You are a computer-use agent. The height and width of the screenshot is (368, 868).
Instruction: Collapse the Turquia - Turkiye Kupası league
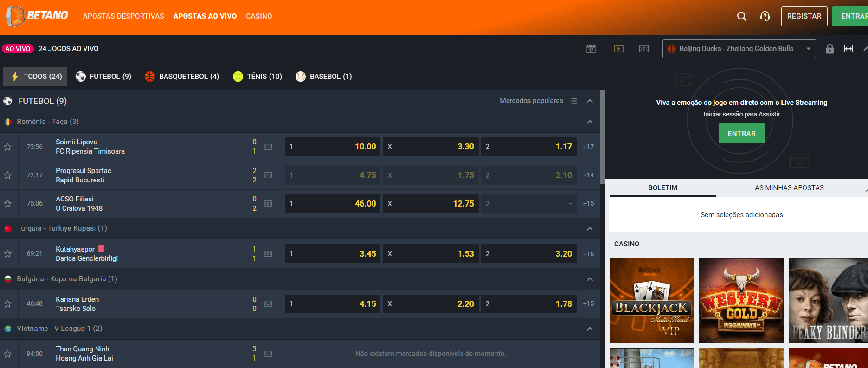(x=590, y=229)
